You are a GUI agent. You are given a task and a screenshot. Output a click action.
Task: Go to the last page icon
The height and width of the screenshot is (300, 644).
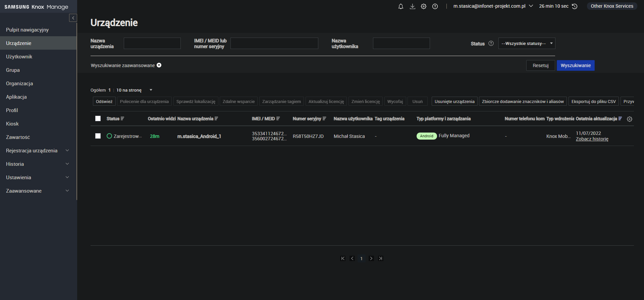[380, 258]
